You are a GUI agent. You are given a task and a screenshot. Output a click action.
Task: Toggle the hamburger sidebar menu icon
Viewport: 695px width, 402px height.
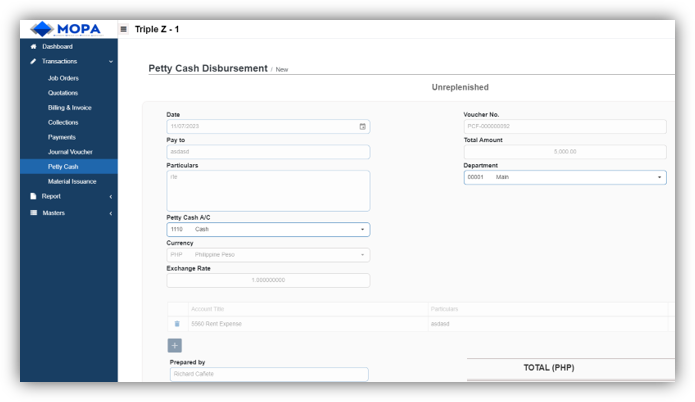pyautogui.click(x=124, y=29)
